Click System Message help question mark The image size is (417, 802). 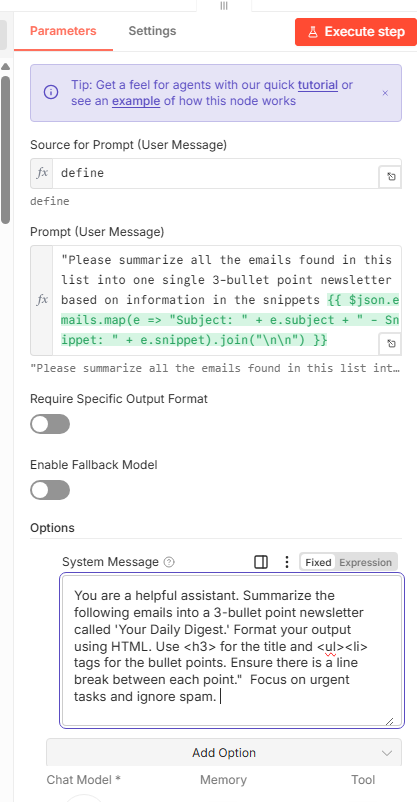pyautogui.click(x=169, y=562)
